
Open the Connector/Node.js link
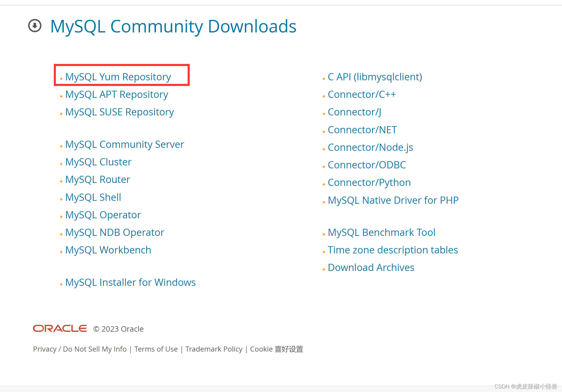point(371,147)
